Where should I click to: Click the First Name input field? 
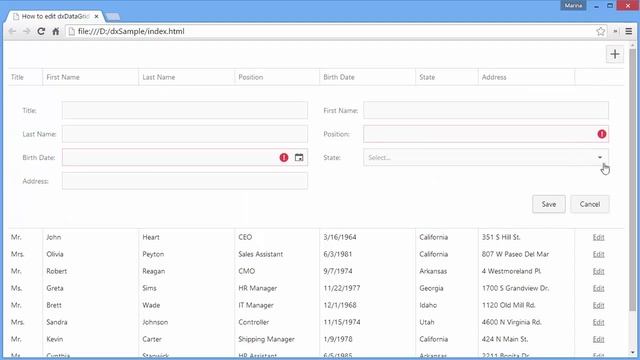(x=486, y=110)
